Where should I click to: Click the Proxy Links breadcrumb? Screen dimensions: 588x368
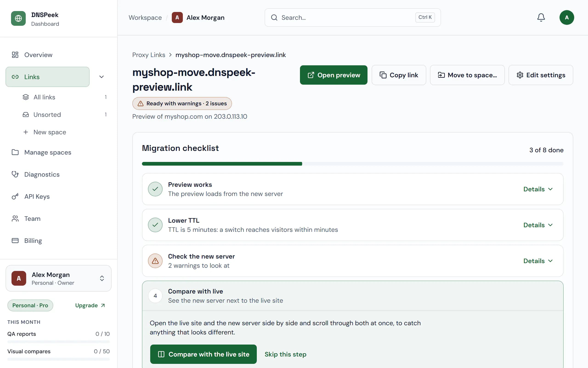(x=149, y=55)
